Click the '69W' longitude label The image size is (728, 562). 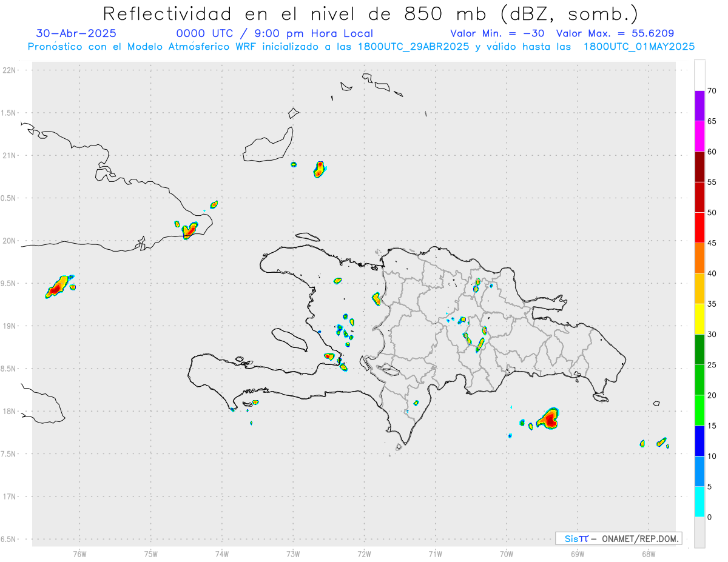click(x=578, y=554)
